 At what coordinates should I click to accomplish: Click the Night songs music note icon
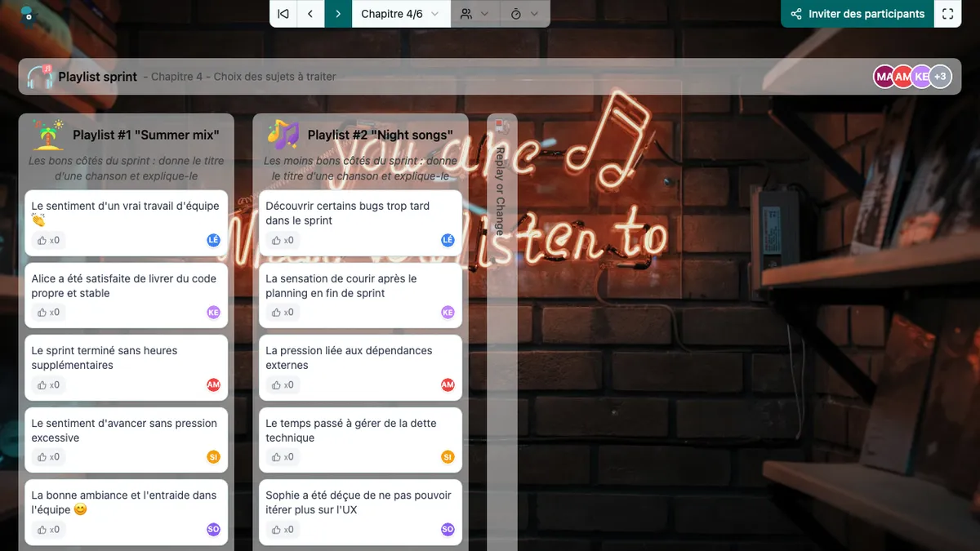pyautogui.click(x=283, y=135)
